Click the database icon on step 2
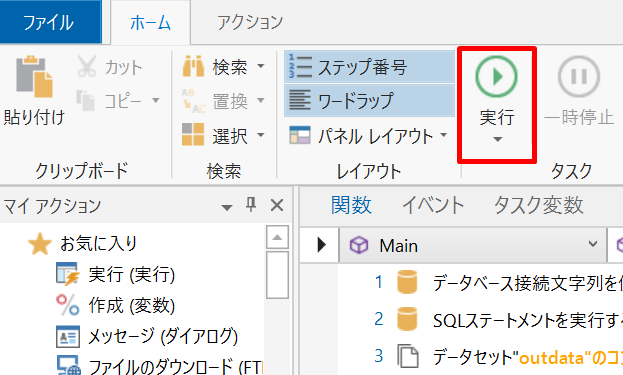The image size is (623, 375). (407, 319)
